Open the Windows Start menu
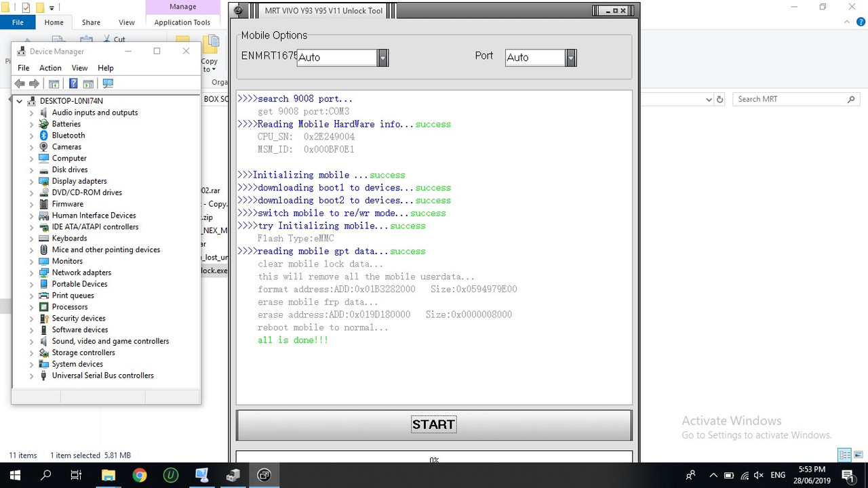Screen dimensions: 868x488 tap(15, 475)
